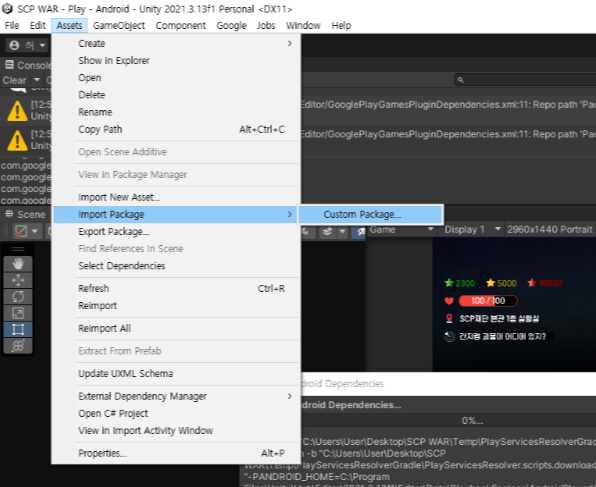Choose Delete in Assets menu

pyautogui.click(x=176, y=95)
